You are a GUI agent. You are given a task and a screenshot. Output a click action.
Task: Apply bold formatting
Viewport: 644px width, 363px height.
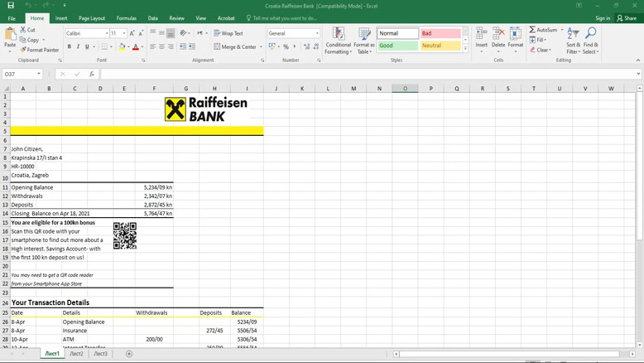(70, 46)
